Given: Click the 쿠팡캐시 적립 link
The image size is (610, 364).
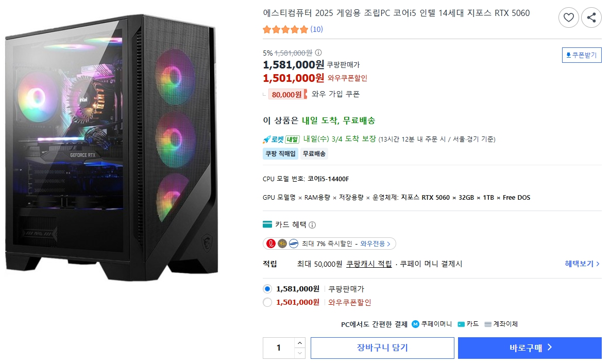Looking at the screenshot, I should click(369, 264).
